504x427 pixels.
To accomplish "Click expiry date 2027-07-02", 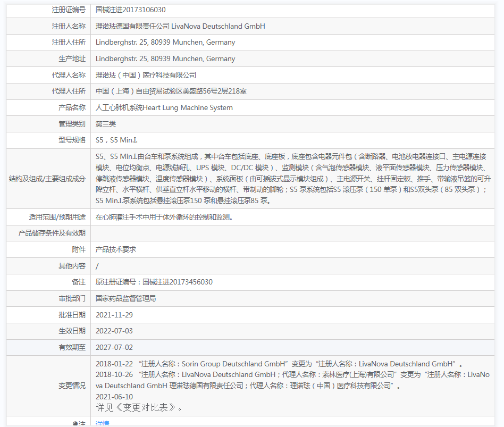I will click(114, 347).
